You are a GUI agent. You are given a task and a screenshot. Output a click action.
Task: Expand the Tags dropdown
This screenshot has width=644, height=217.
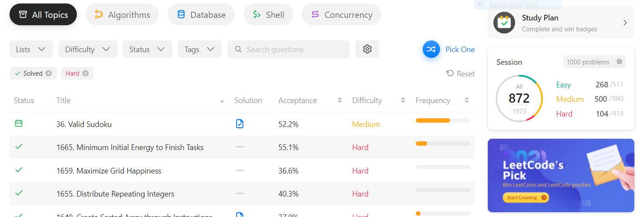(200, 49)
